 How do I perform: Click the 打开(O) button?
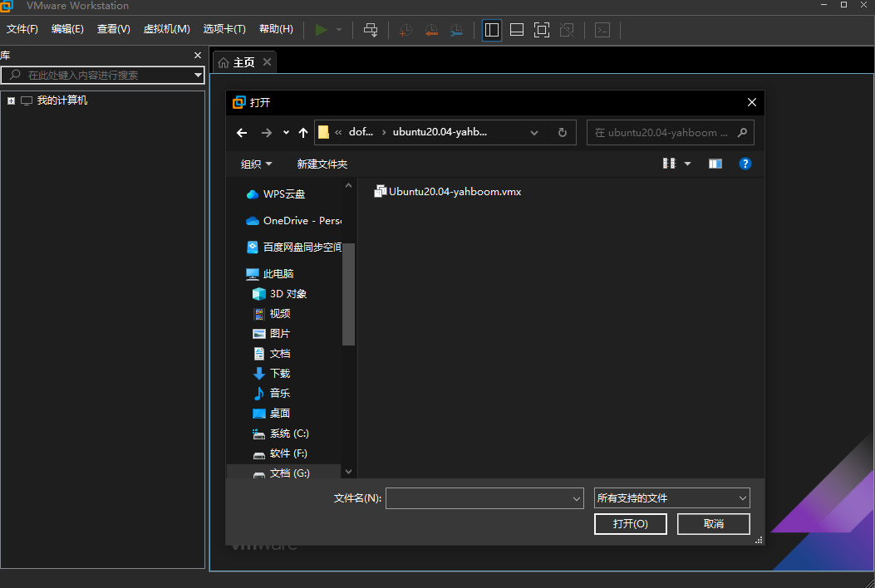tap(630, 524)
